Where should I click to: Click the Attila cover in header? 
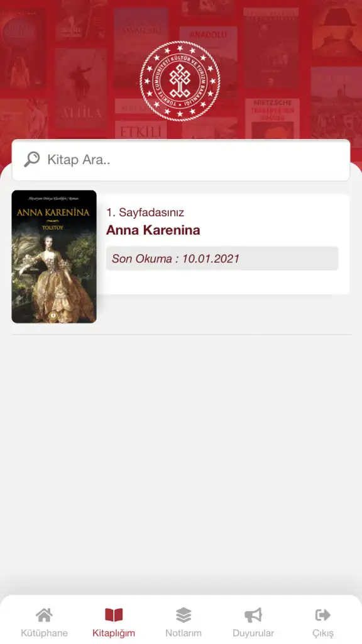81,88
